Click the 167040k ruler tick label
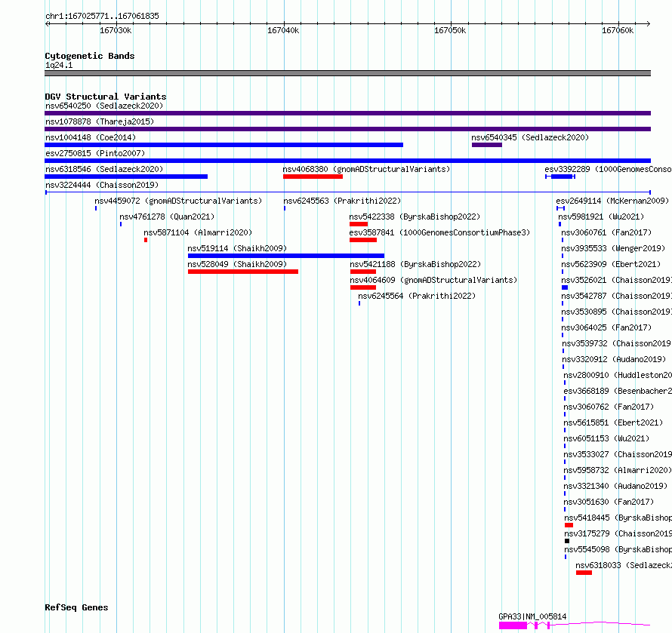The width and height of the screenshot is (672, 633). tap(283, 30)
